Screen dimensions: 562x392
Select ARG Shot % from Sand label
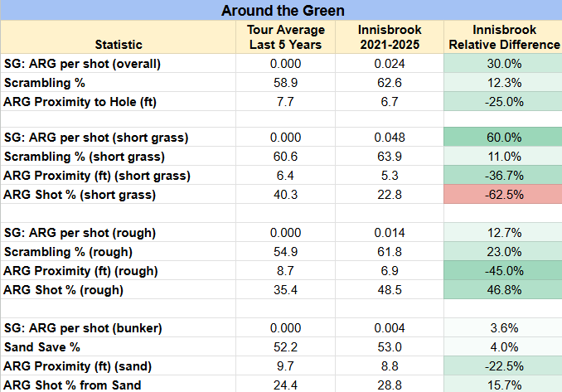(x=72, y=385)
